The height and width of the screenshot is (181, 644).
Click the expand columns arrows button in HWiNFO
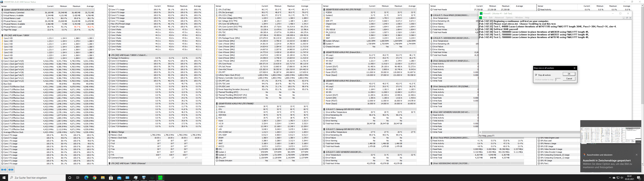pos(4,169)
